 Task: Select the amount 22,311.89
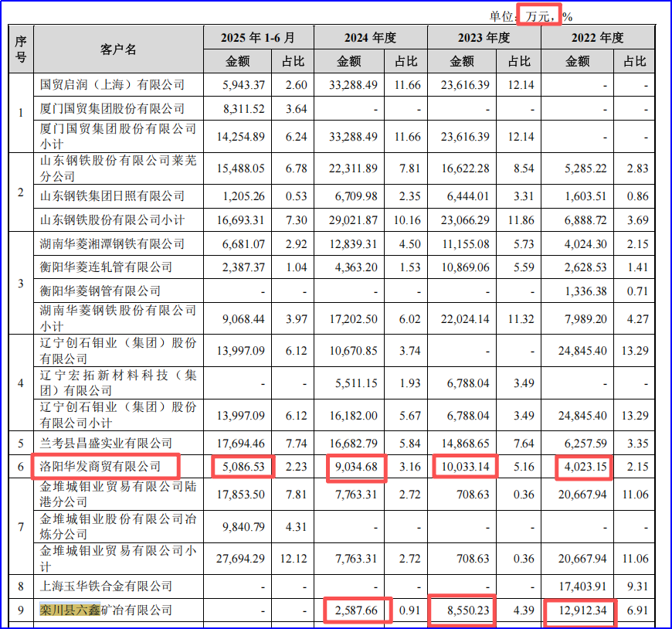[x=353, y=168]
